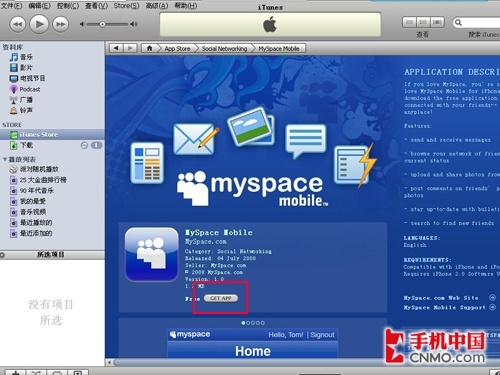Viewport: 500px width, 375px height.
Task: Click the add playlist plus button
Action: coord(15,372)
